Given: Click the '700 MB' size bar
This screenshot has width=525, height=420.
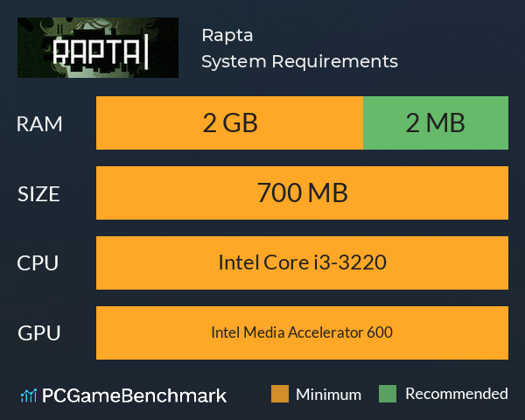Looking at the screenshot, I should click(302, 192).
